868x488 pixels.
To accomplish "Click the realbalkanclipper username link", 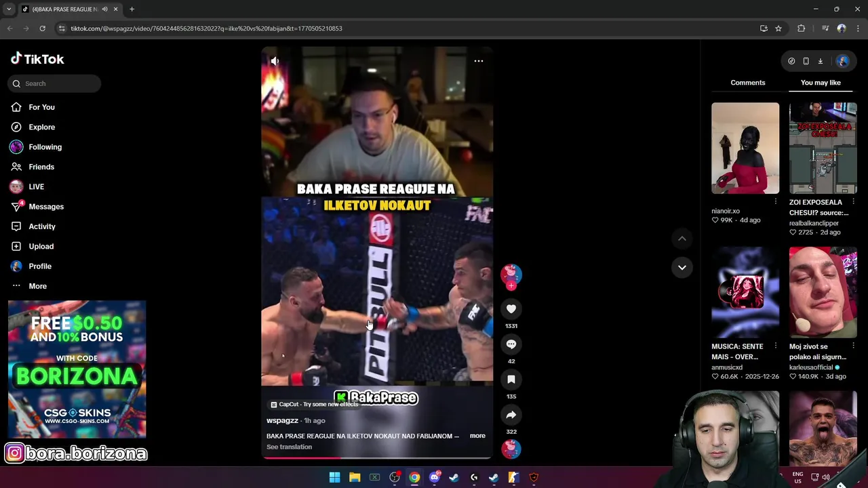I will coord(814,223).
